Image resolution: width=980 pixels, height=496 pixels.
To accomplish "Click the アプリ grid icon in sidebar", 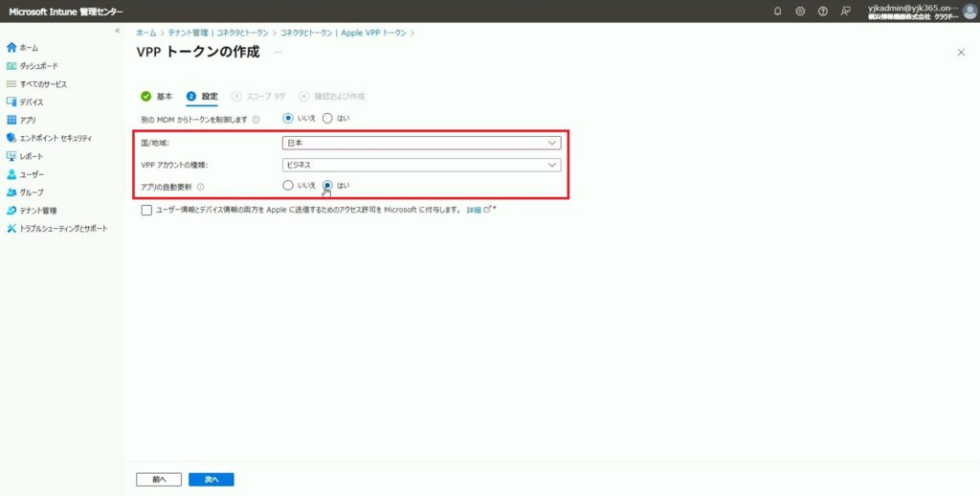I will coord(11,120).
